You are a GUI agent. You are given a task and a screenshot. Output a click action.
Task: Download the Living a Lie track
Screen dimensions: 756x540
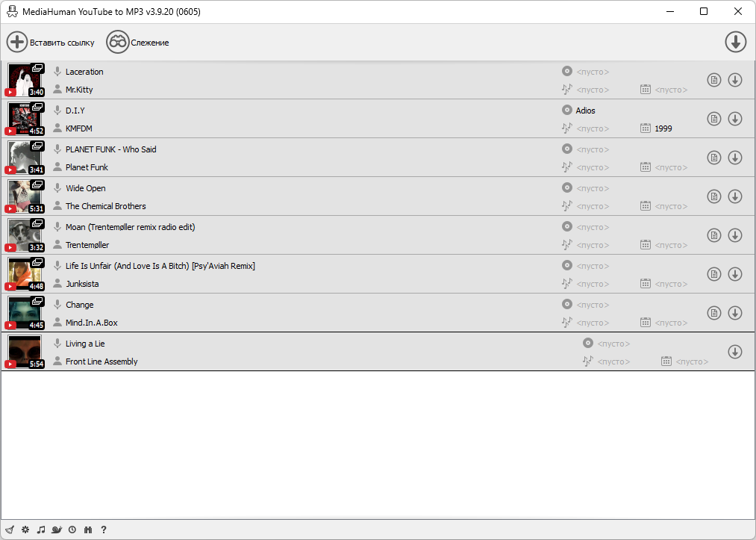click(735, 352)
